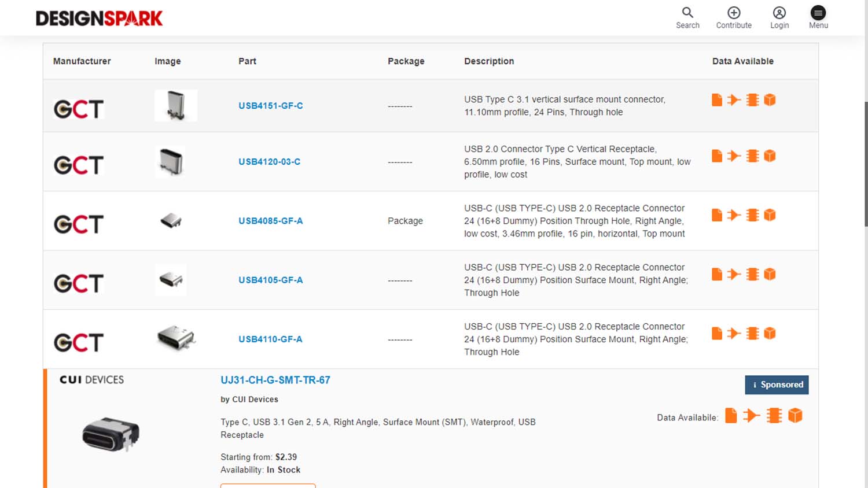
Task: Open part link USB4110-GF-A
Action: (270, 339)
